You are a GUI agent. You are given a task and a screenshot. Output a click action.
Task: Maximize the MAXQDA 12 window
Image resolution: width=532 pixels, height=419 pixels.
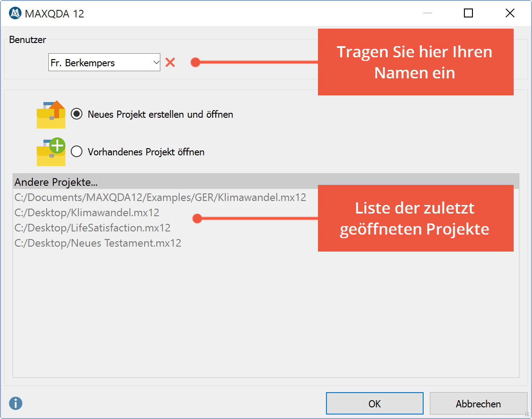point(468,13)
